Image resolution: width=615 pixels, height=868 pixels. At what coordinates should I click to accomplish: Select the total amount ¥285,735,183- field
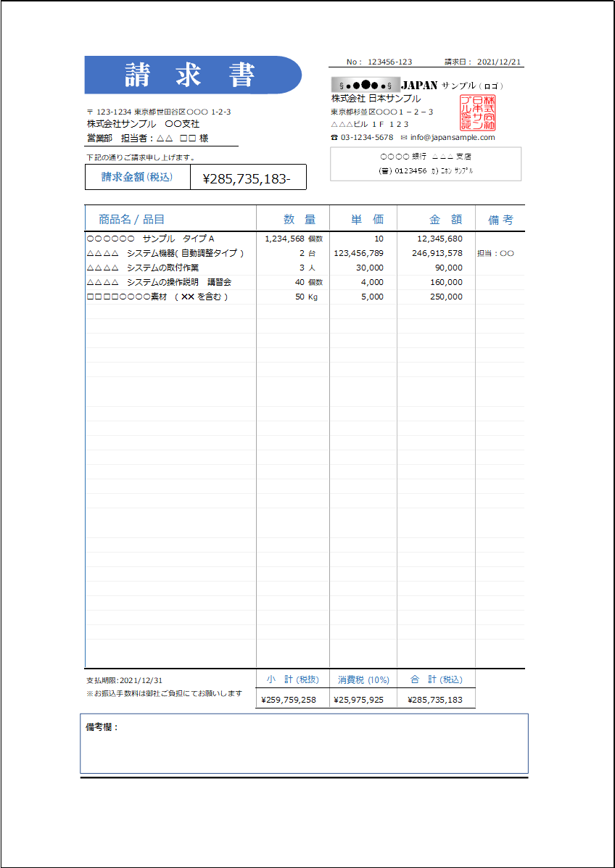(x=249, y=177)
